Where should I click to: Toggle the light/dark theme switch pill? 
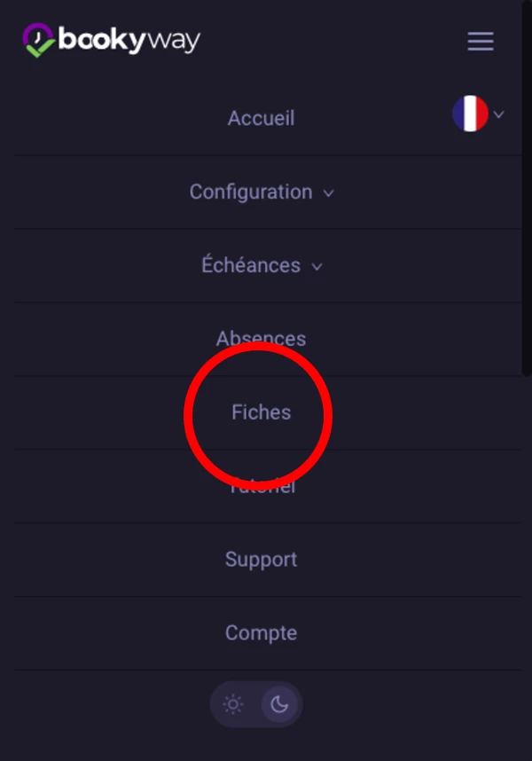256,704
